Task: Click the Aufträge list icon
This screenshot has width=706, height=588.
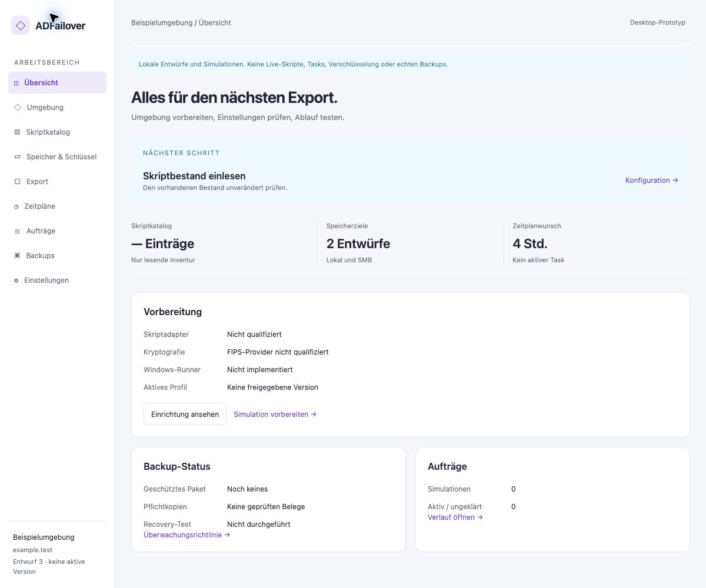Action: click(x=17, y=231)
